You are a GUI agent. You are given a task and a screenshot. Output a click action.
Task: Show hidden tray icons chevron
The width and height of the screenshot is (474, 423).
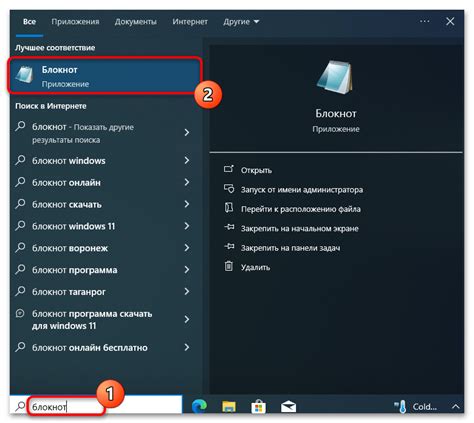pos(456,407)
